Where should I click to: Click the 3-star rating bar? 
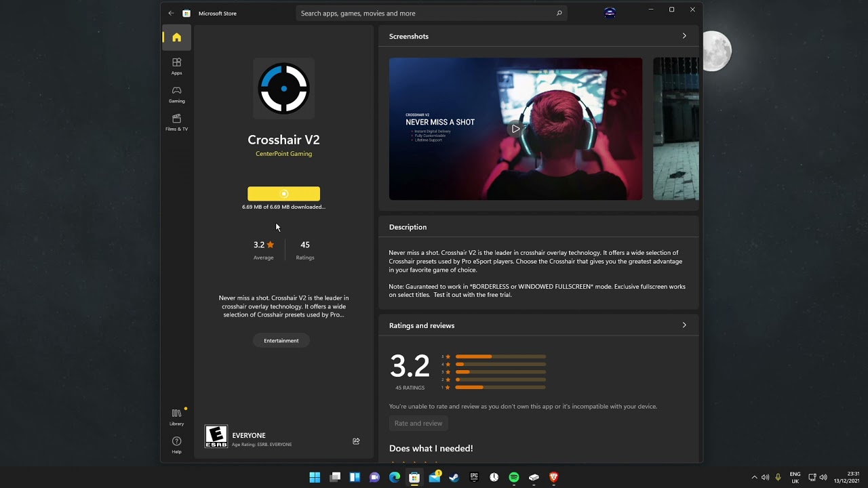[x=500, y=372]
